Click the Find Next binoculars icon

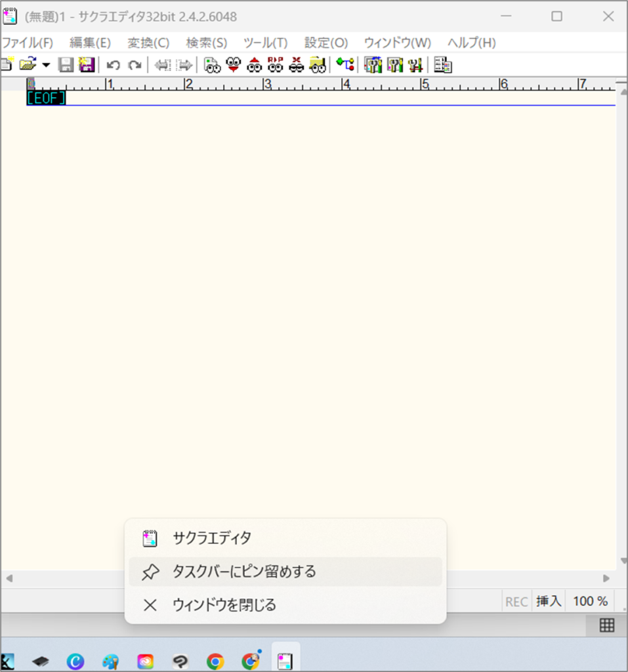[233, 64]
